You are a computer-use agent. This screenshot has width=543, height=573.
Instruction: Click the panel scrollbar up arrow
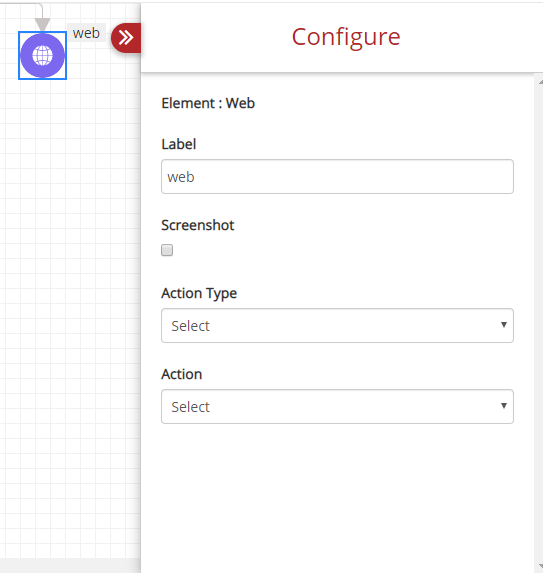coord(540,83)
